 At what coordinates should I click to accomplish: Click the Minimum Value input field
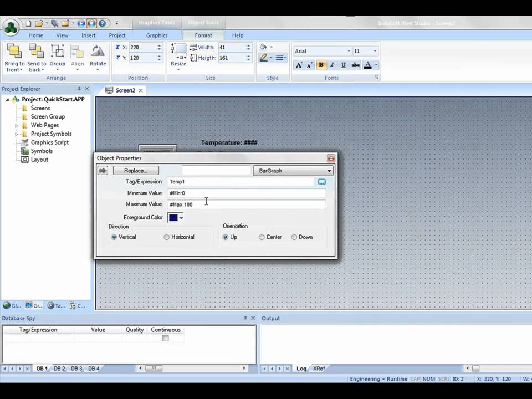[x=246, y=193]
